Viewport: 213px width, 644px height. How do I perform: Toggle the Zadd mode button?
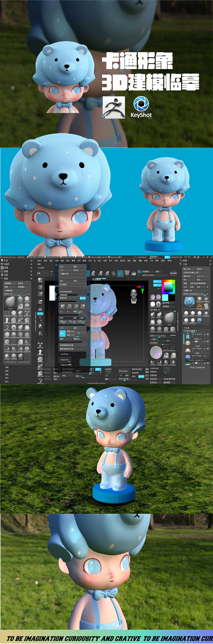pos(157,281)
